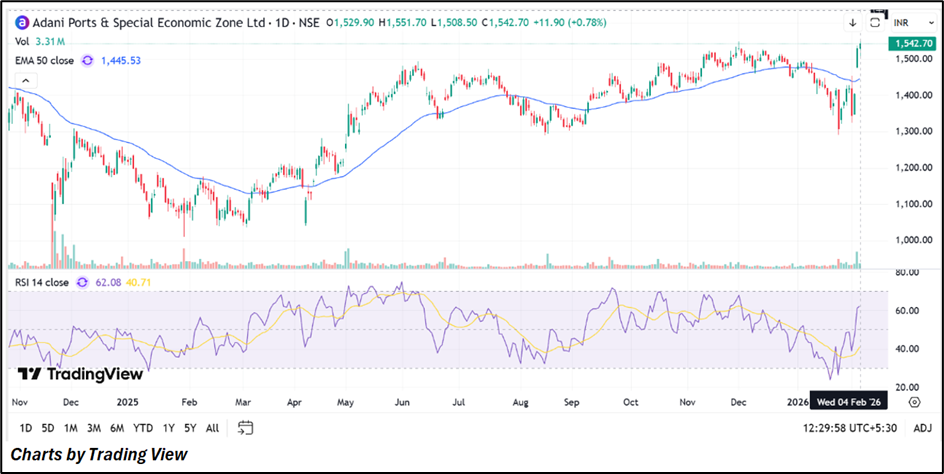Select the 5Y range button
This screenshot has height=474, width=944.
coord(190,428)
